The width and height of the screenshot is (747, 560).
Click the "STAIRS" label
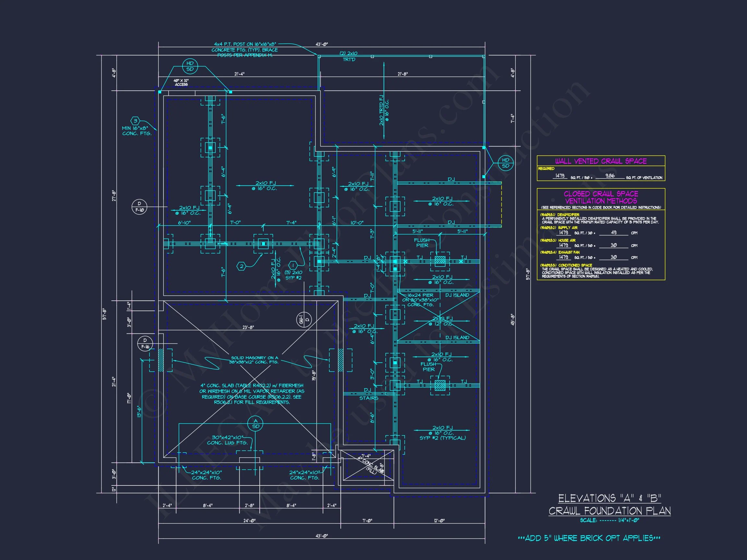[x=368, y=398]
